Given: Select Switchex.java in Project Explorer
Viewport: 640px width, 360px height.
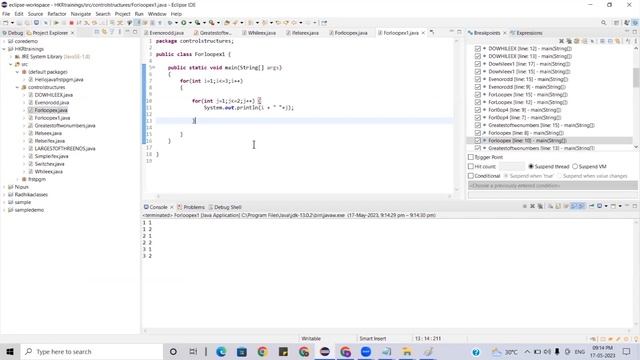Looking at the screenshot, I should click(49, 164).
